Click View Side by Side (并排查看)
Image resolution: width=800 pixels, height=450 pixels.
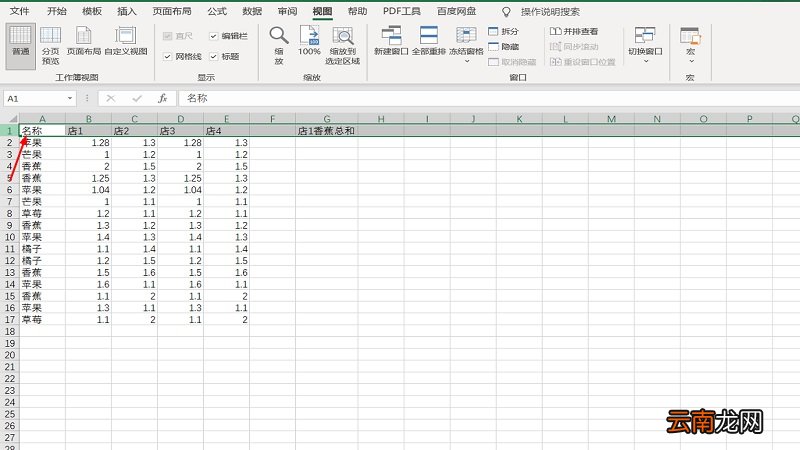click(574, 32)
